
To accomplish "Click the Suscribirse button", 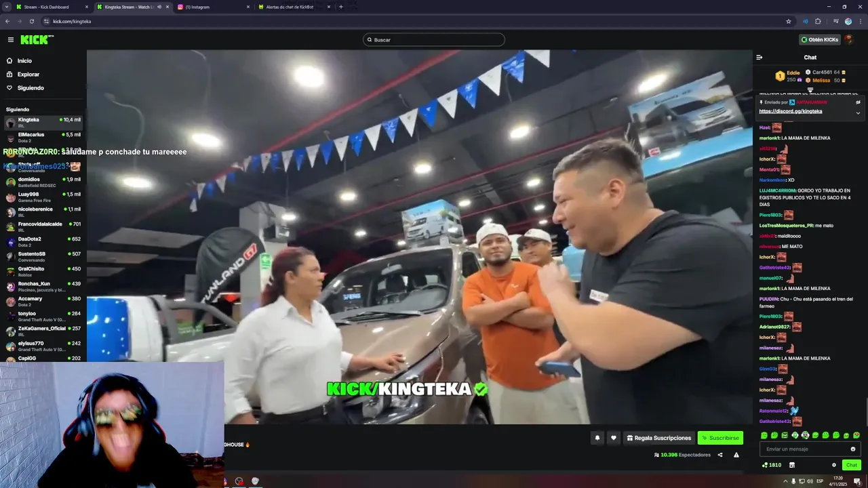I will coord(720,438).
